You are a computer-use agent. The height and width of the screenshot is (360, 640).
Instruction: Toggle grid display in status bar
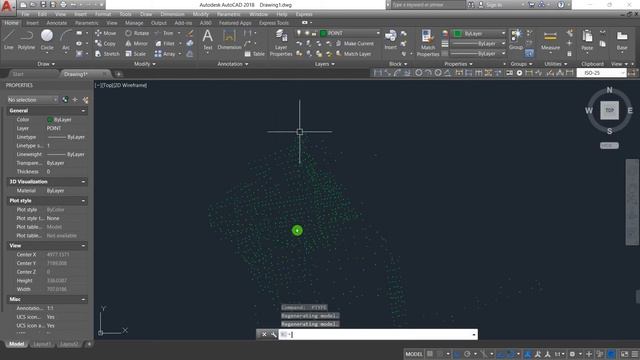coord(430,354)
